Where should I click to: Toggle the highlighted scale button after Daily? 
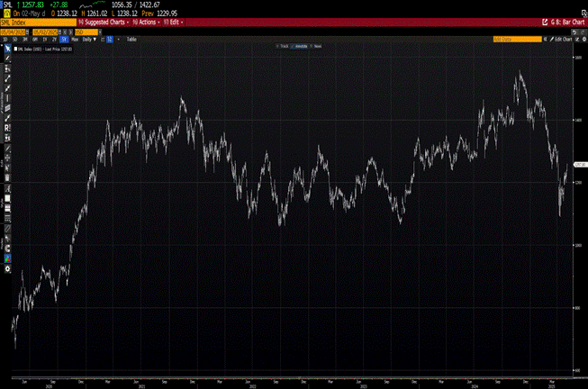[110, 40]
